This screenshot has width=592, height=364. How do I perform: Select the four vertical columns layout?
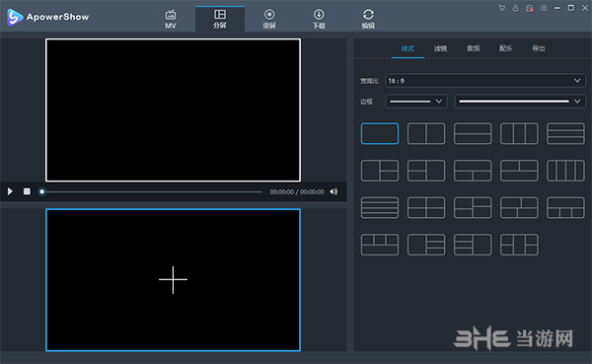pyautogui.click(x=565, y=171)
